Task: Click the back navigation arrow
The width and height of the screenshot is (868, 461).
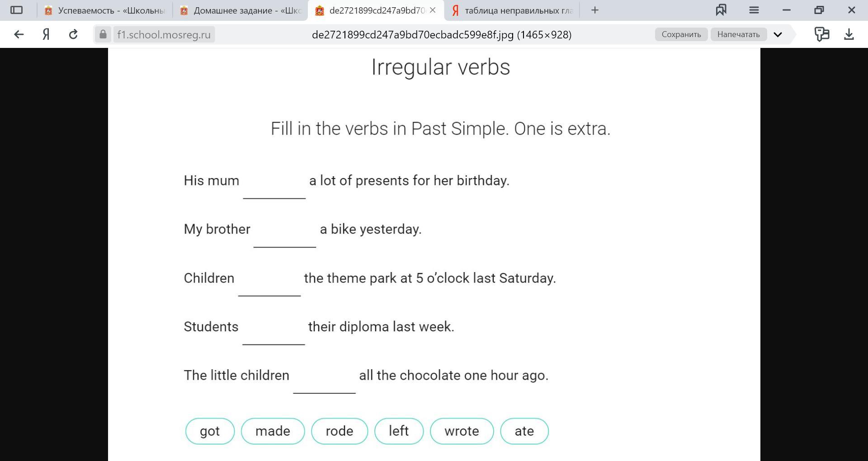Action: pyautogui.click(x=19, y=34)
